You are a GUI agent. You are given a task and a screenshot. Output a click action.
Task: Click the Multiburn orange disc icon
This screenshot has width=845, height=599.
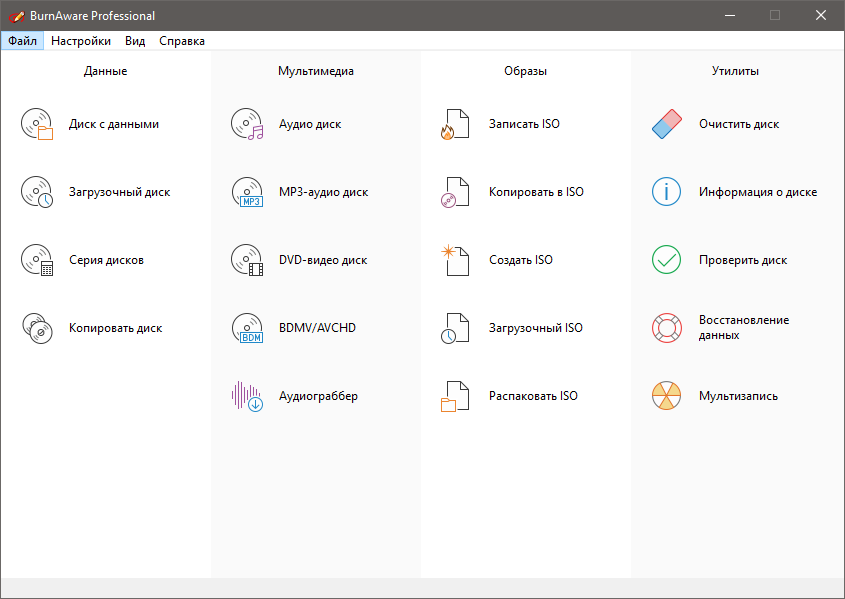click(666, 396)
